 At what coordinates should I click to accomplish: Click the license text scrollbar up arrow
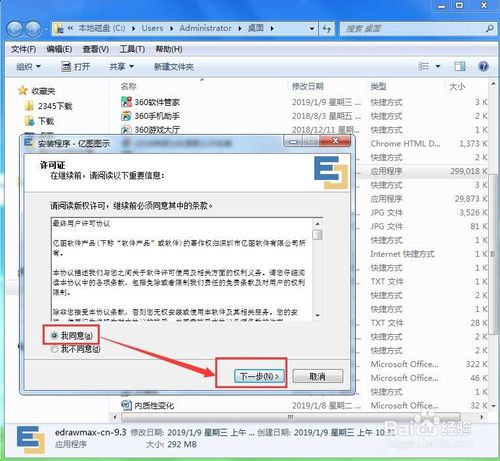[x=317, y=224]
